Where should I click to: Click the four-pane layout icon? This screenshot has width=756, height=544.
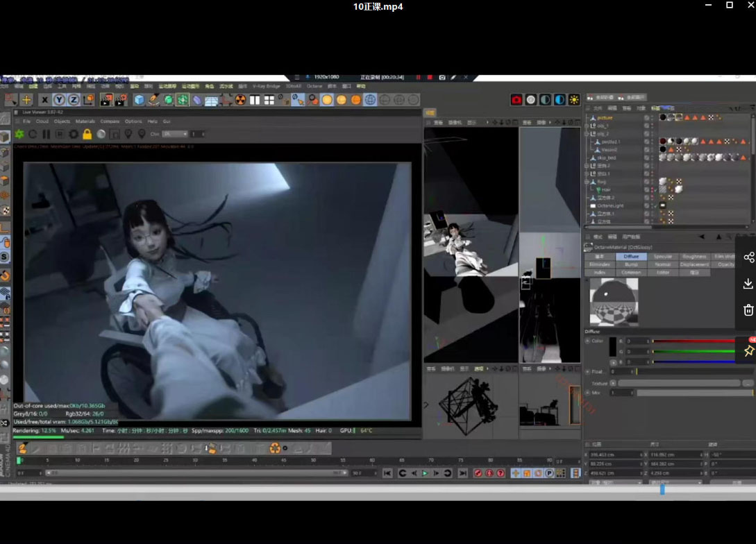point(269,100)
